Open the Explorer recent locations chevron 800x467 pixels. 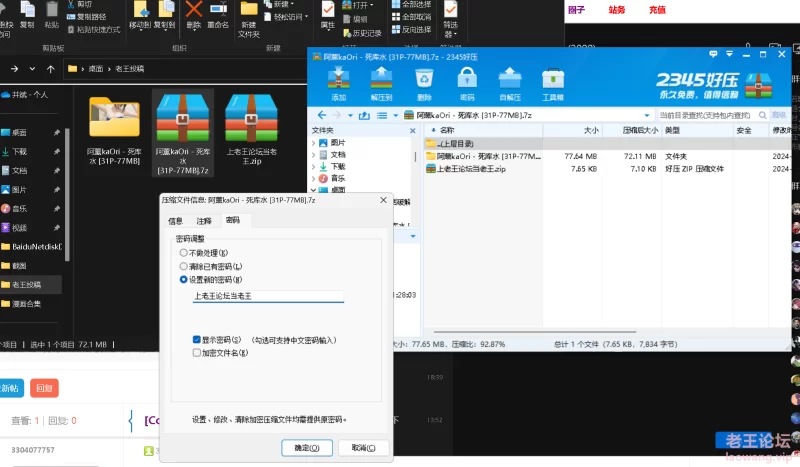pyautogui.click(x=32, y=69)
